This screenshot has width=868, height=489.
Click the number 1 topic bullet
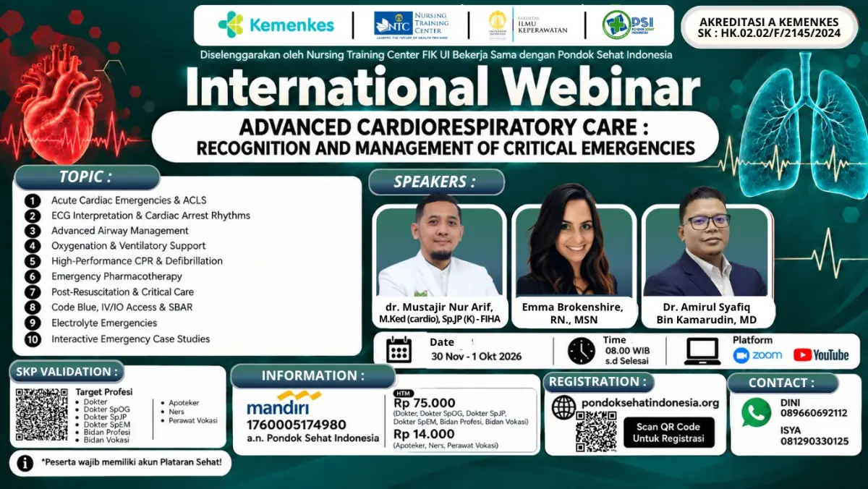coord(33,200)
